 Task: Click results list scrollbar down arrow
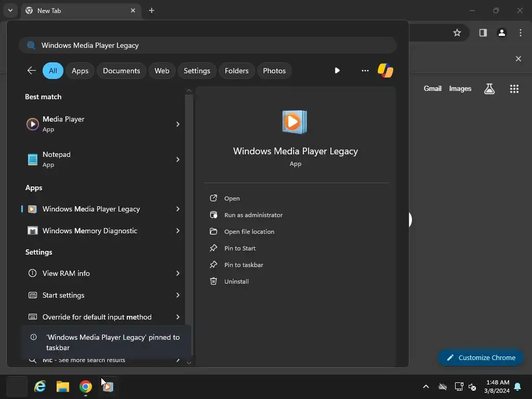pyautogui.click(x=189, y=363)
